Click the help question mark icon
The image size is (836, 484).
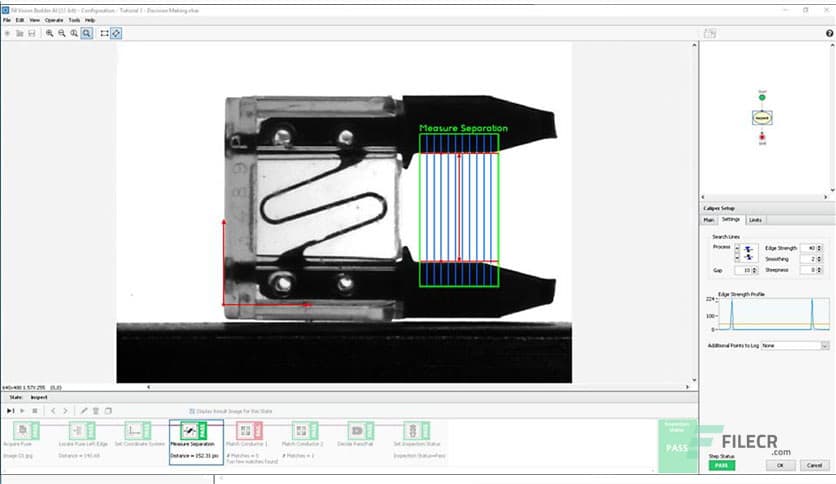click(x=829, y=33)
